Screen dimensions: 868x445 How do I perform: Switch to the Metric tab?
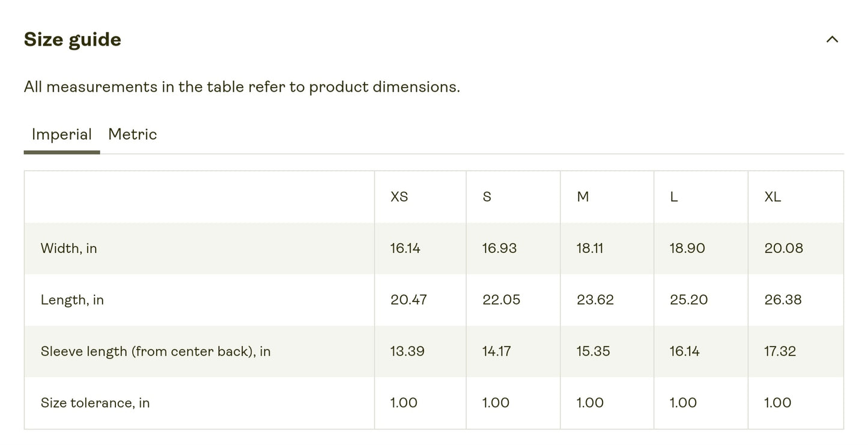[132, 135]
